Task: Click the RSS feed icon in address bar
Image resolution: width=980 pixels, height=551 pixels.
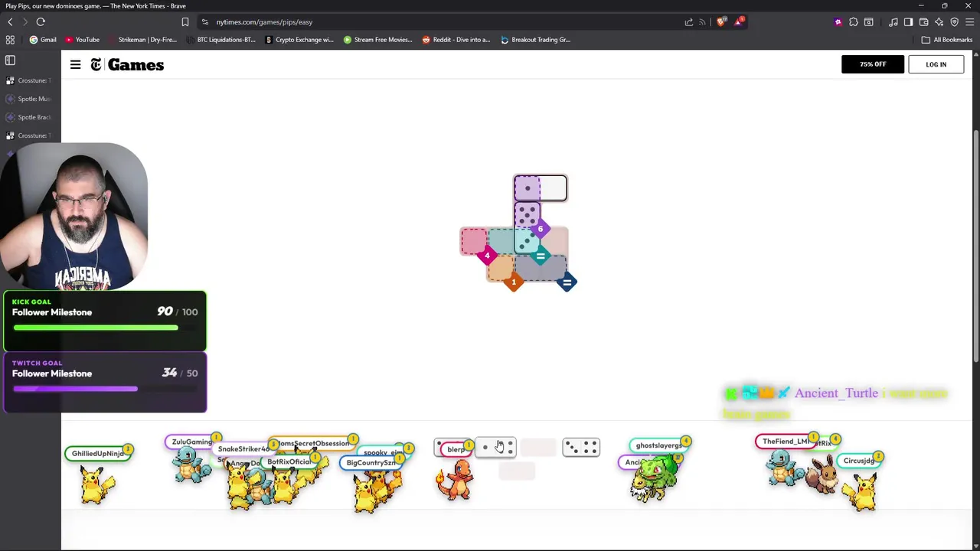Action: coord(702,22)
